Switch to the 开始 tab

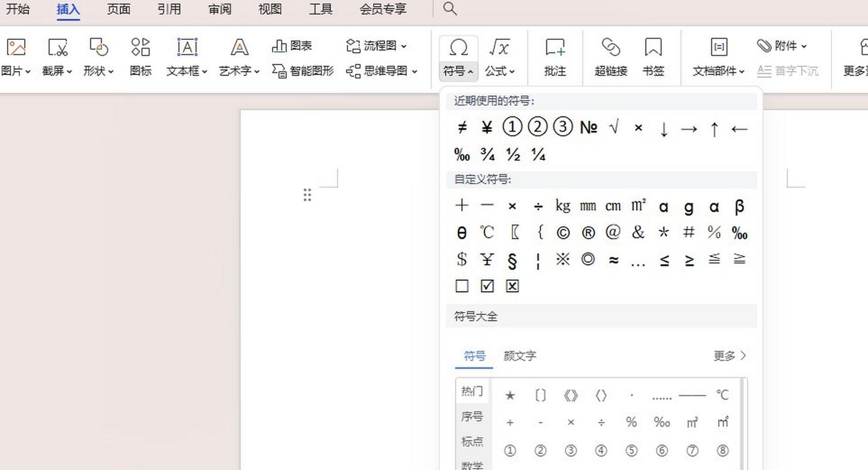(18, 9)
